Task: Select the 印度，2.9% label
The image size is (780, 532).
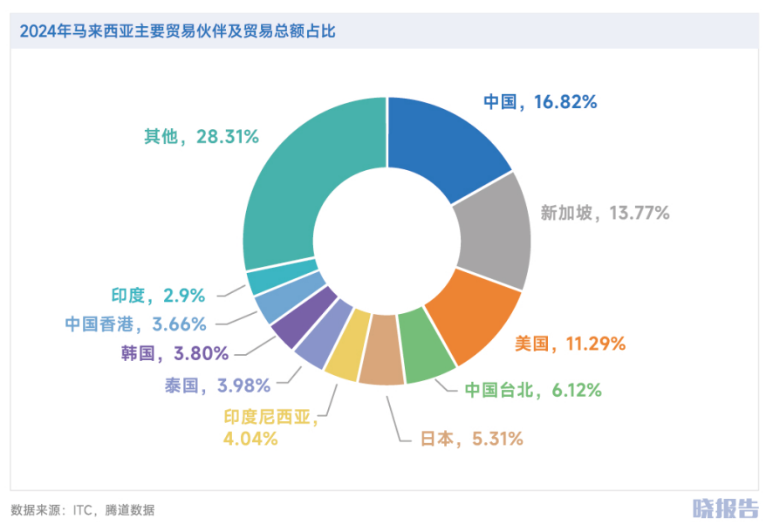Action: pos(158,295)
